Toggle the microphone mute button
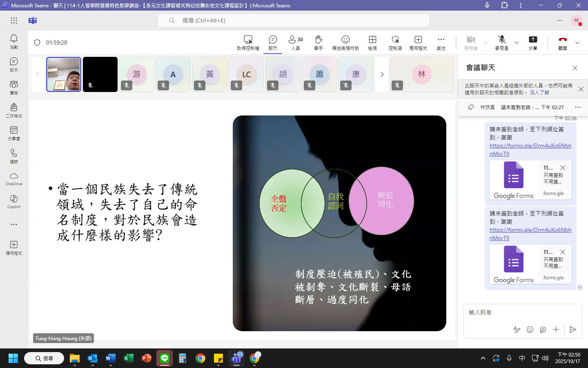This screenshot has height=368, width=588. click(x=502, y=42)
